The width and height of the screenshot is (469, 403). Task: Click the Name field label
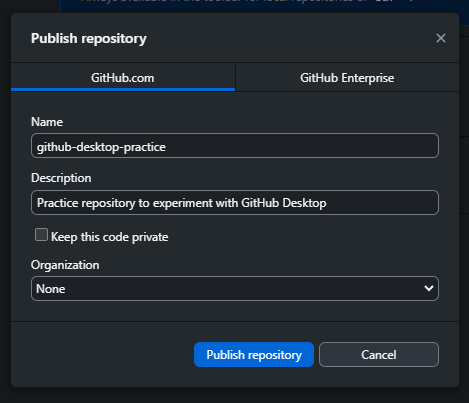[x=47, y=122]
